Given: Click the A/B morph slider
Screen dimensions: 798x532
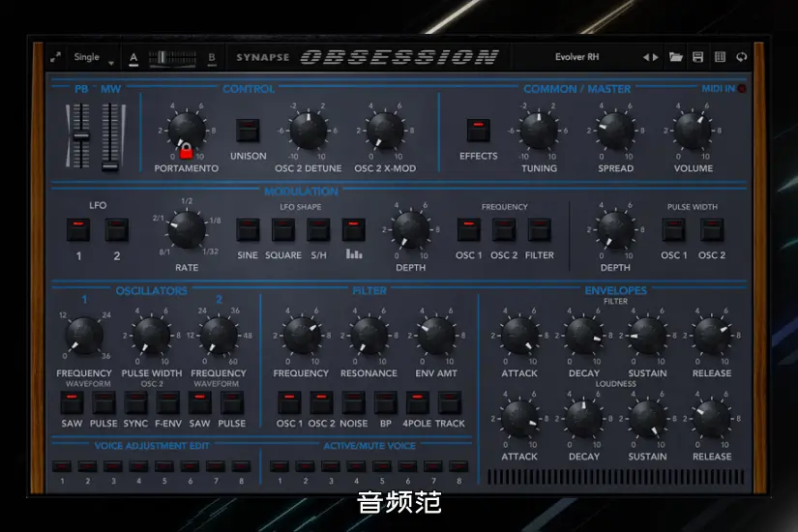Looking at the screenshot, I should point(172,57).
